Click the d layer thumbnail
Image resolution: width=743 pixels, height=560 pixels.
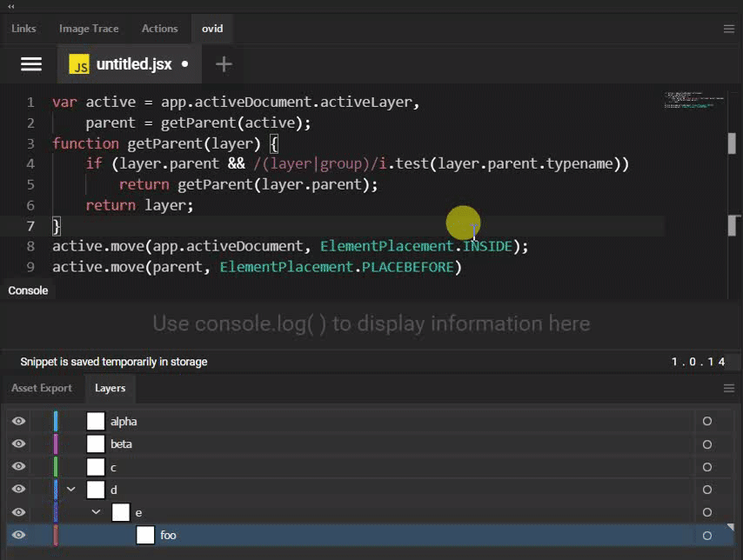coord(96,490)
